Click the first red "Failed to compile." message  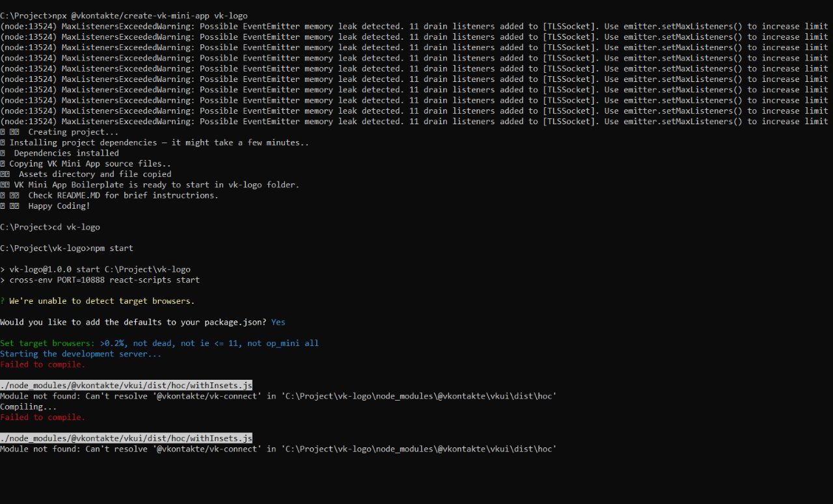click(42, 364)
